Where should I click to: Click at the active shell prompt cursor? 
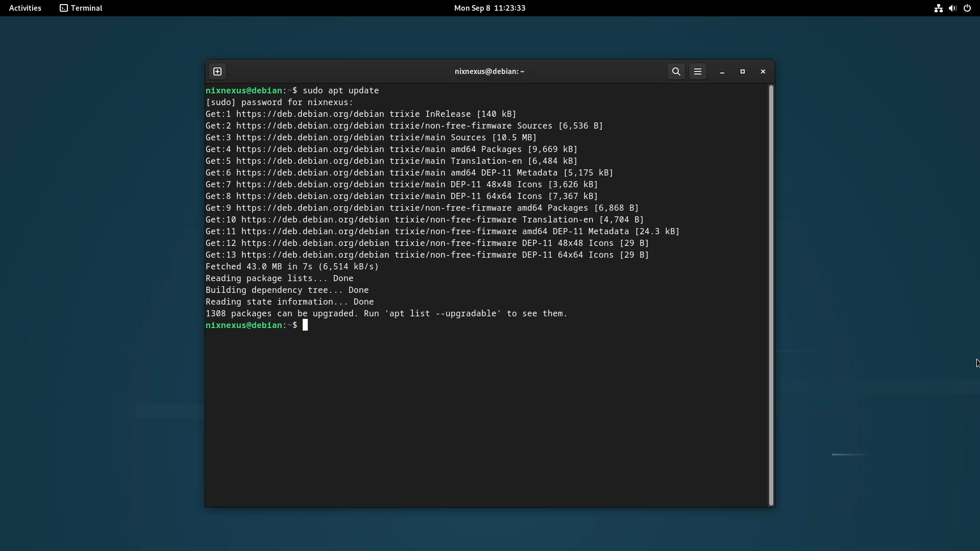305,325
